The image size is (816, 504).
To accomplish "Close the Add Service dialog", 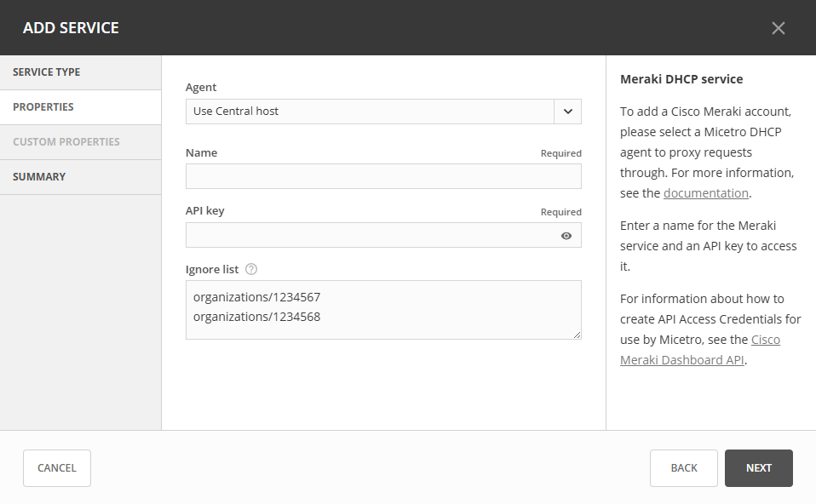I will [778, 28].
